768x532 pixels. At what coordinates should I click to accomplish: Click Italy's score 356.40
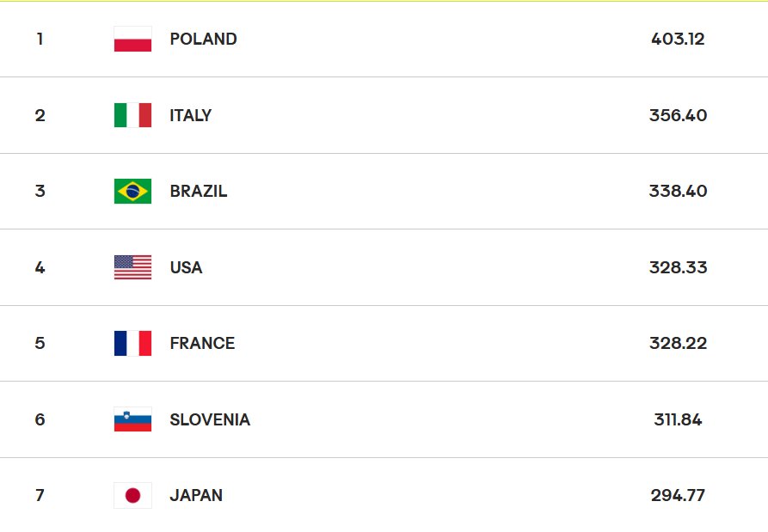(678, 115)
